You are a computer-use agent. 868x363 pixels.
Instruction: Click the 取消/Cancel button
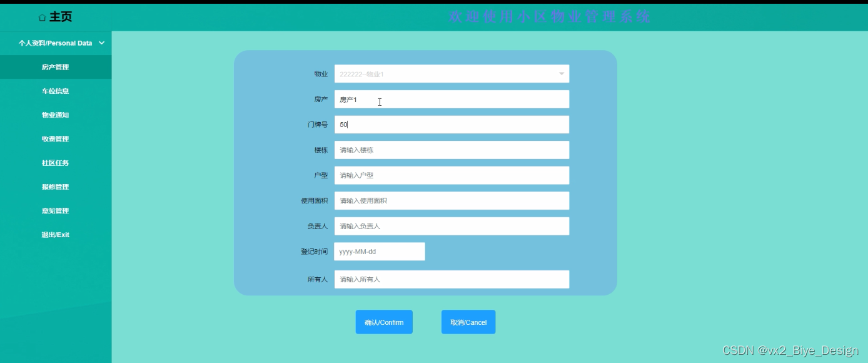pos(468,322)
